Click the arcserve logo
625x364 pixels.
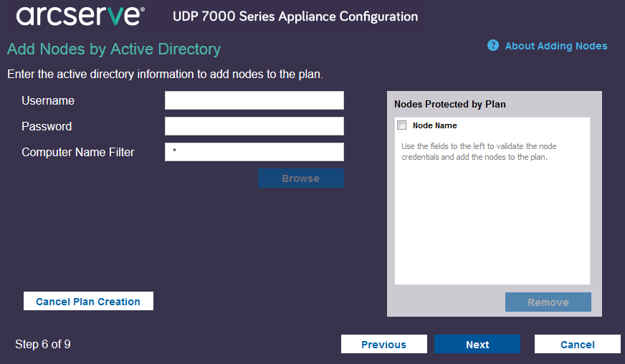(80, 16)
